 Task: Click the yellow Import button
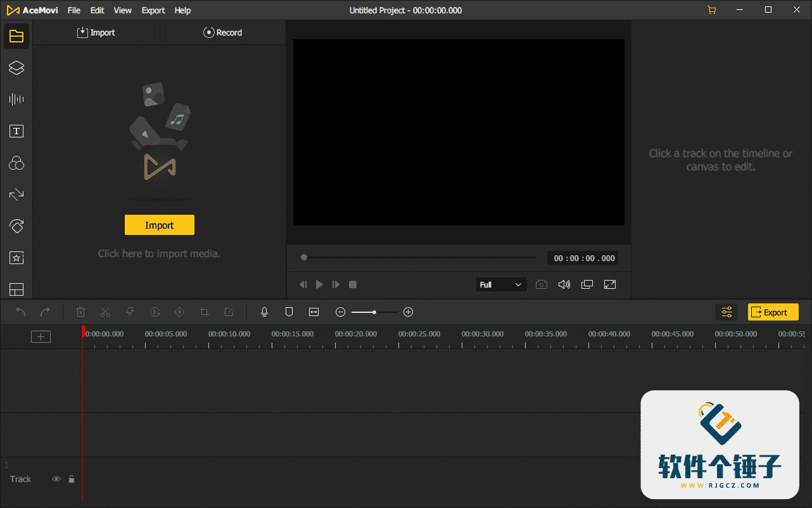(159, 225)
